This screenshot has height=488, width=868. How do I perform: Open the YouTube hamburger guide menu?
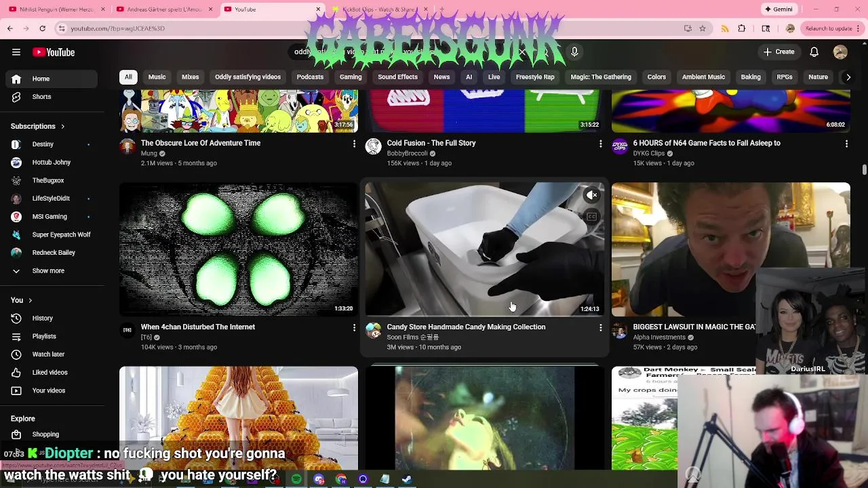[16, 52]
